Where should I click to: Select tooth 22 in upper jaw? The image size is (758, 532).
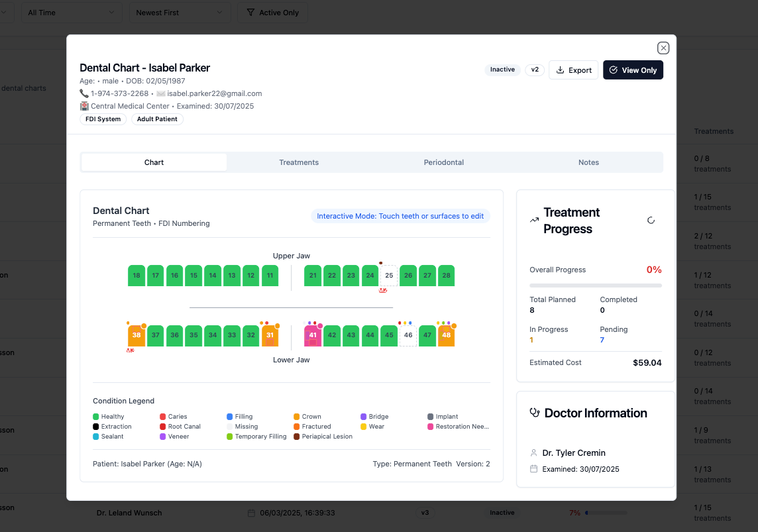[331, 276]
